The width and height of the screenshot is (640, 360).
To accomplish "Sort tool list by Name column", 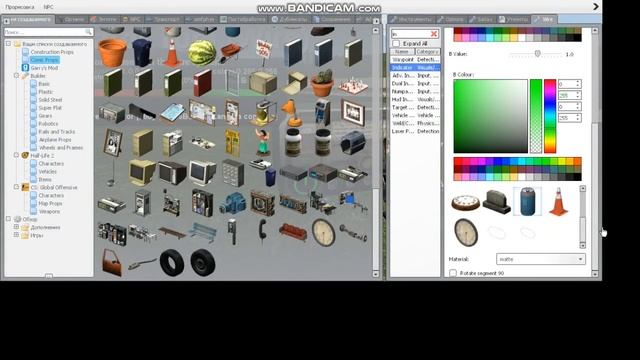I will point(402,51).
